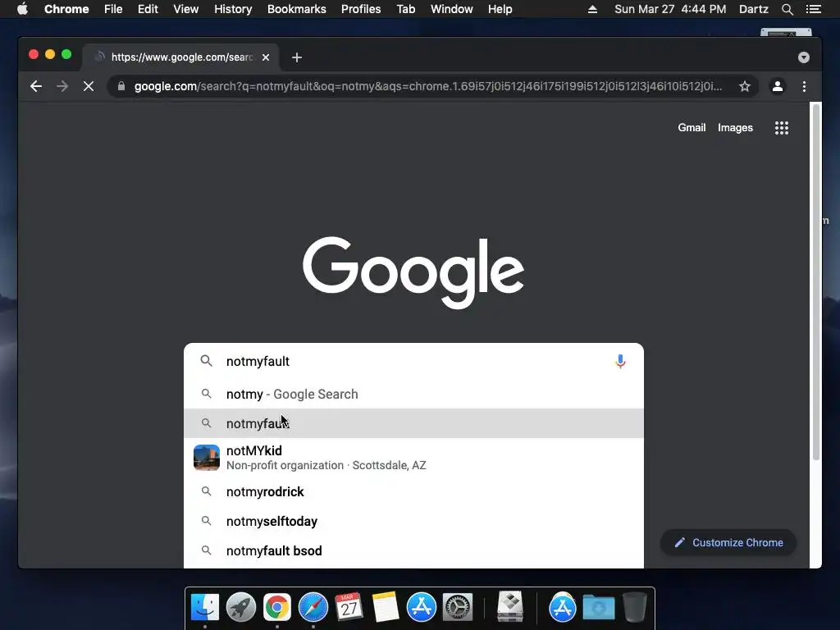Click the Gmail link
The image size is (840, 630).
[692, 127]
